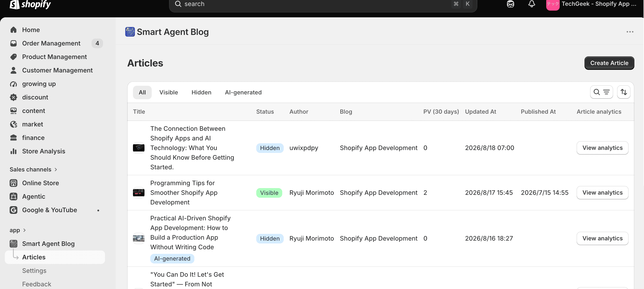Click the Customer Management person icon
Image resolution: width=644 pixels, height=289 pixels.
13,70
